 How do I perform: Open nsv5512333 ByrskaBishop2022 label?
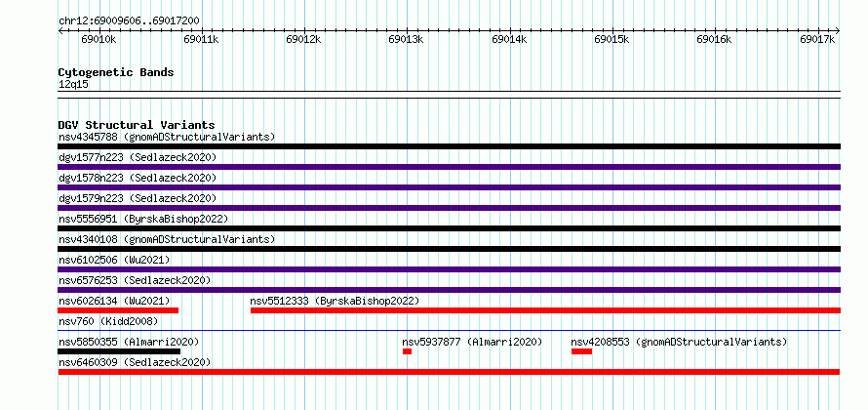click(335, 301)
